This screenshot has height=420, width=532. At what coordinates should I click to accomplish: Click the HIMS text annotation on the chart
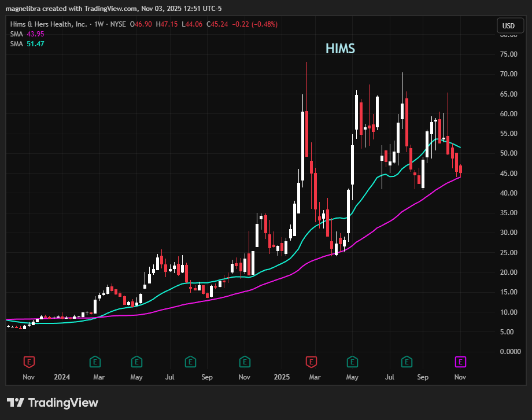tap(340, 49)
